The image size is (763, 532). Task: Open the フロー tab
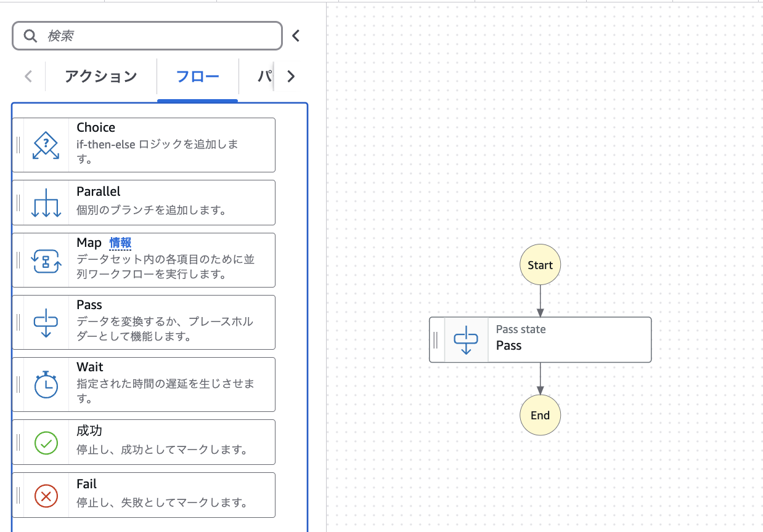coord(197,75)
